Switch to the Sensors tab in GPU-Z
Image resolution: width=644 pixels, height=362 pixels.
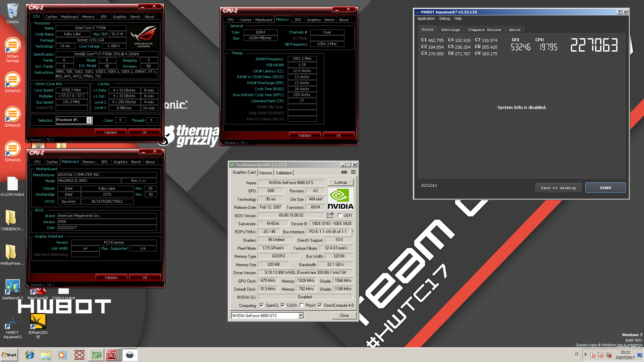266,173
